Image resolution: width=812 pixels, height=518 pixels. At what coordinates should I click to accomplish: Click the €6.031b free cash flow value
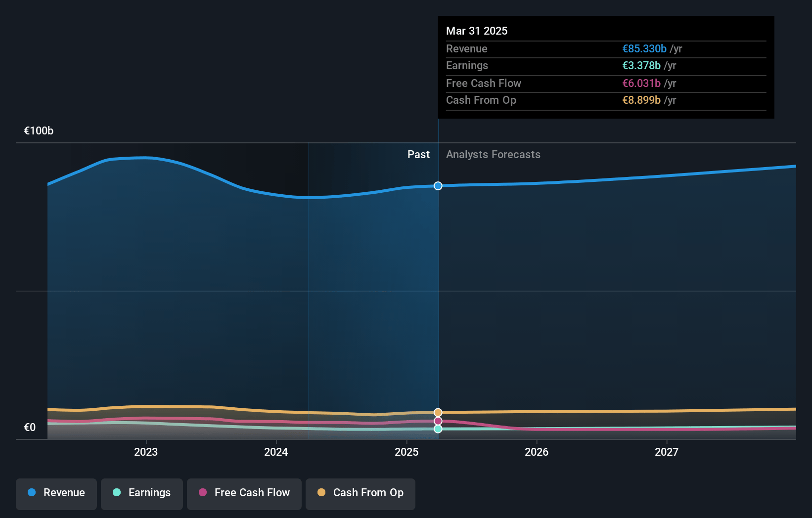[641, 83]
